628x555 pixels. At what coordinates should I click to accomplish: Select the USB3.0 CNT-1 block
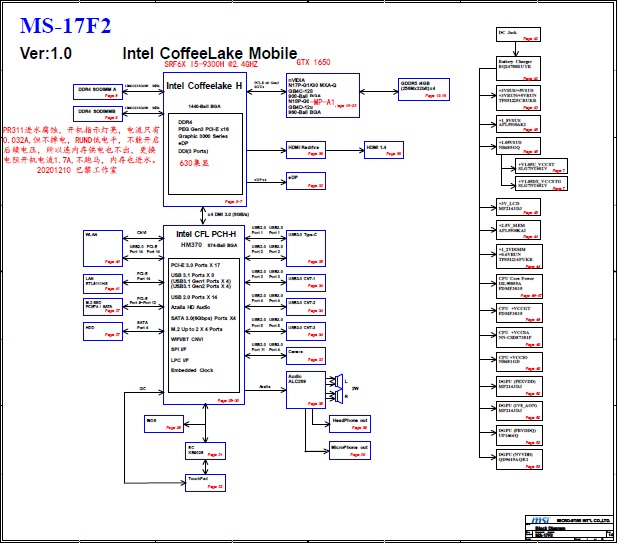click(306, 283)
